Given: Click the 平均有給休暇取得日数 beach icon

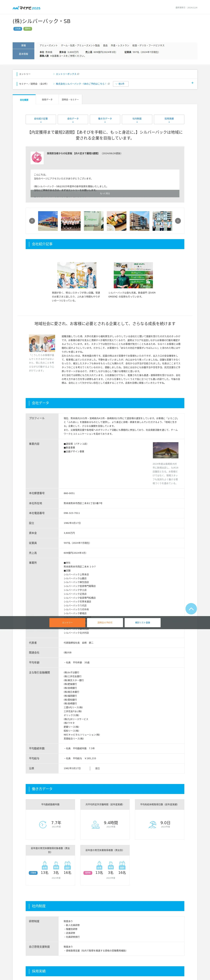Looking at the screenshot, I should click(152, 824).
